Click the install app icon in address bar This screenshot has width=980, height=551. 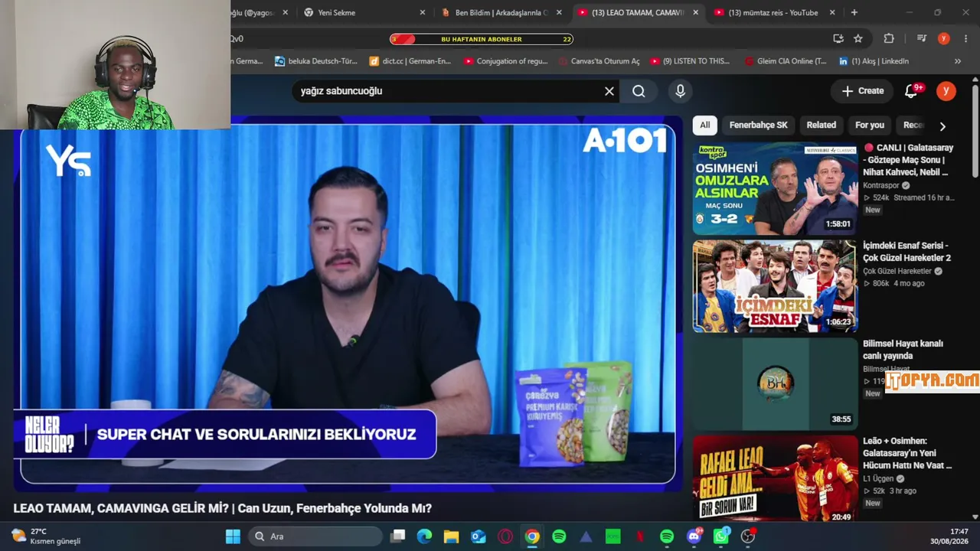coord(838,38)
